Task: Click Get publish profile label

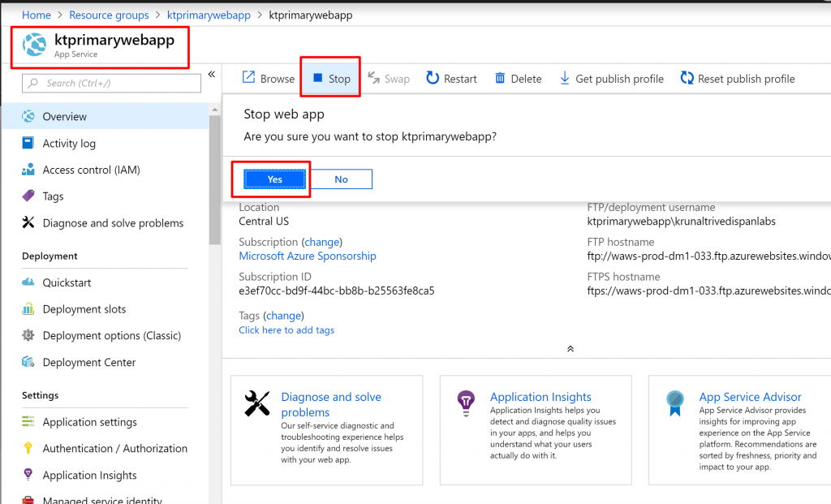Action: tap(619, 79)
